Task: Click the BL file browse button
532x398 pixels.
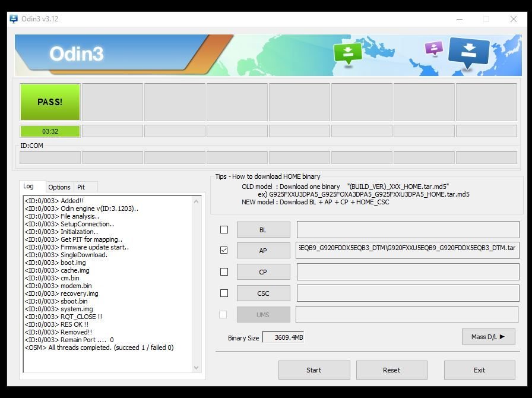Action: pyautogui.click(x=263, y=230)
